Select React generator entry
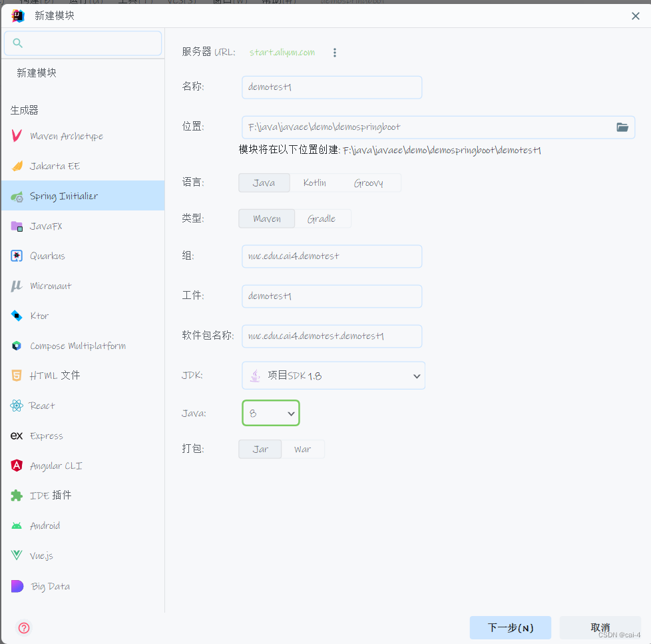The height and width of the screenshot is (644, 651). click(83, 406)
